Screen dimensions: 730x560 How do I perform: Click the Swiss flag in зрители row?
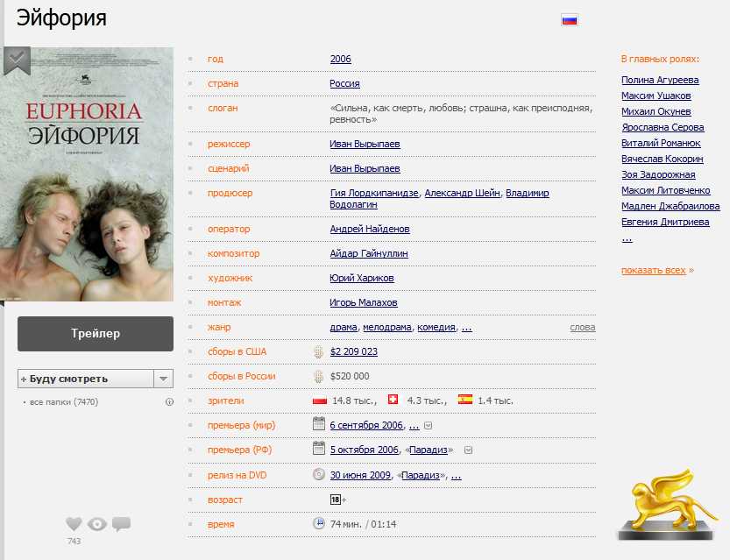(393, 400)
